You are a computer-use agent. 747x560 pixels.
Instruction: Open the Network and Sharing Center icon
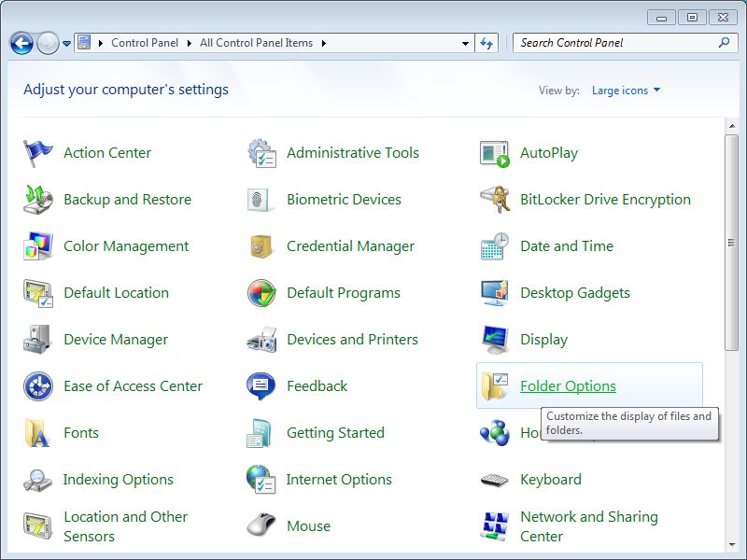[x=495, y=526]
